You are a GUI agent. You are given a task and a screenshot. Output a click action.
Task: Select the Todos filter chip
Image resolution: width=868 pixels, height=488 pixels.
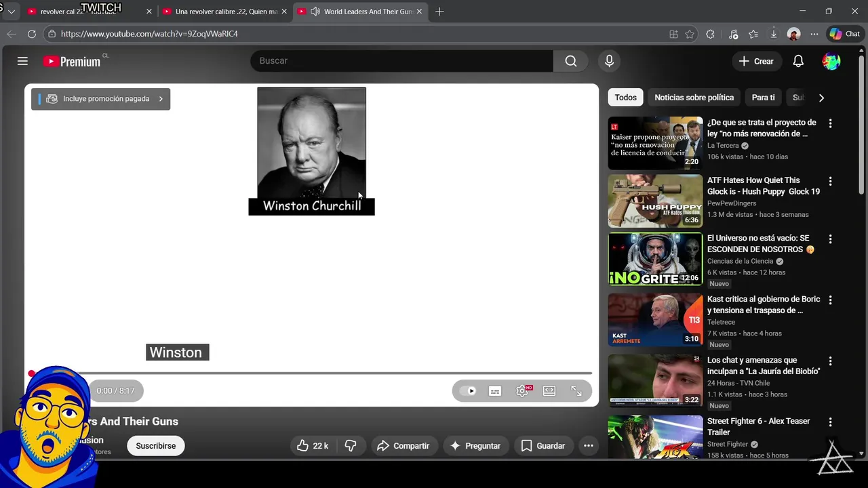625,98
